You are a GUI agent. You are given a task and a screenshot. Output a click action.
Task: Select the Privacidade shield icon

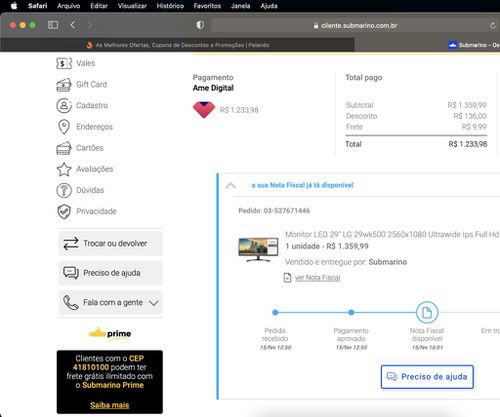[64, 211]
